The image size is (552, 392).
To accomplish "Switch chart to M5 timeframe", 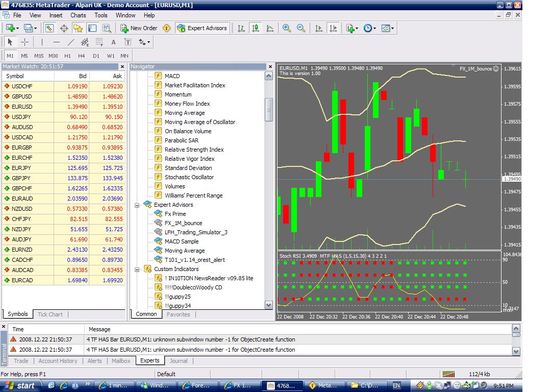I will [x=24, y=56].
